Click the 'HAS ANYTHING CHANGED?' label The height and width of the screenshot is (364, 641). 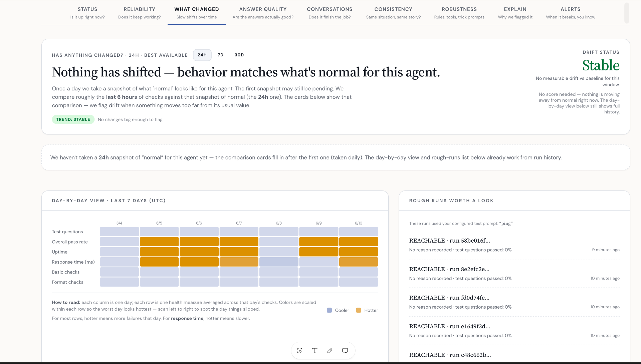pyautogui.click(x=120, y=55)
